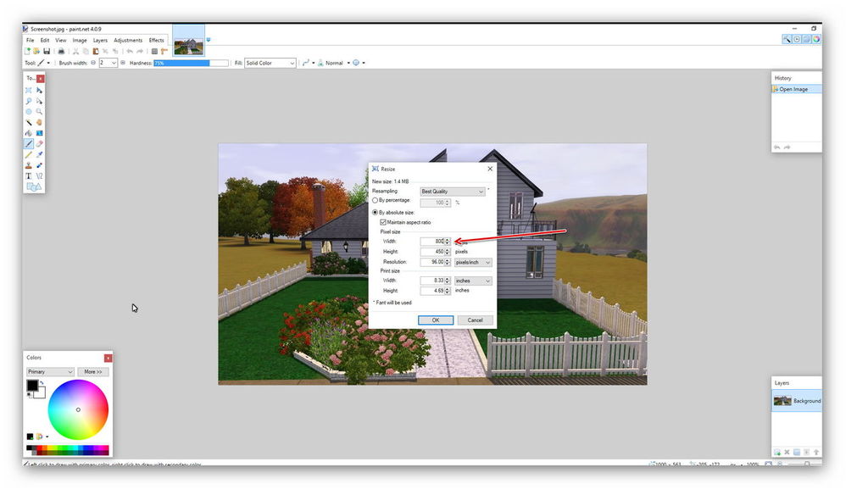Select the Recolor tool
Viewport: 868px width, 495px height.
pos(39,165)
